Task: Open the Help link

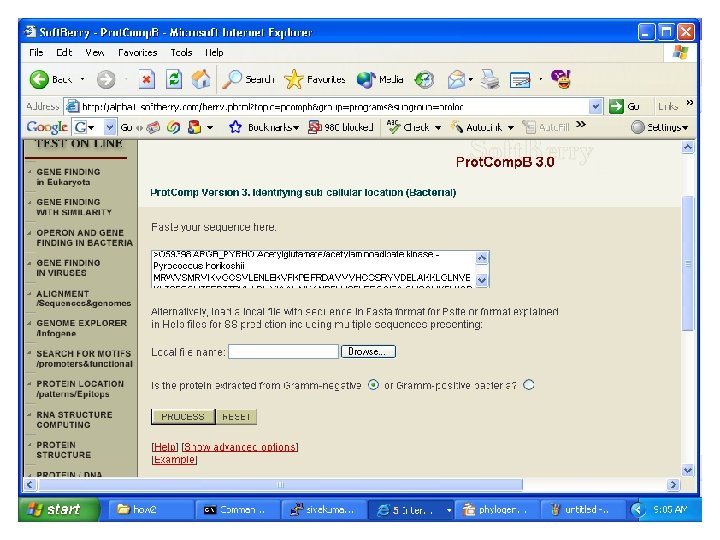Action: pyautogui.click(x=165, y=447)
